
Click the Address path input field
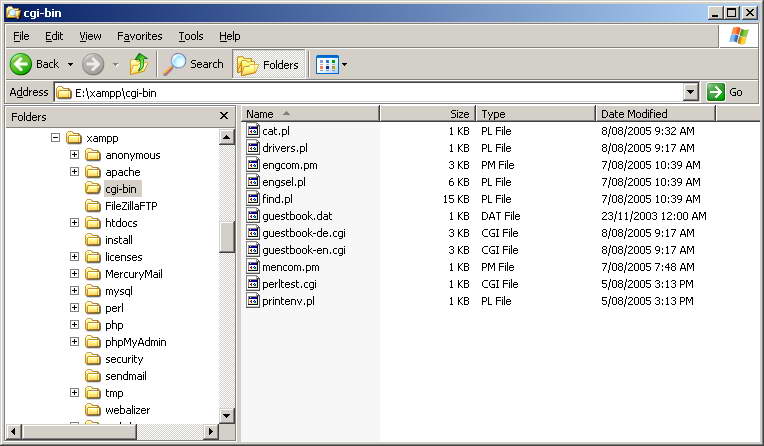370,92
